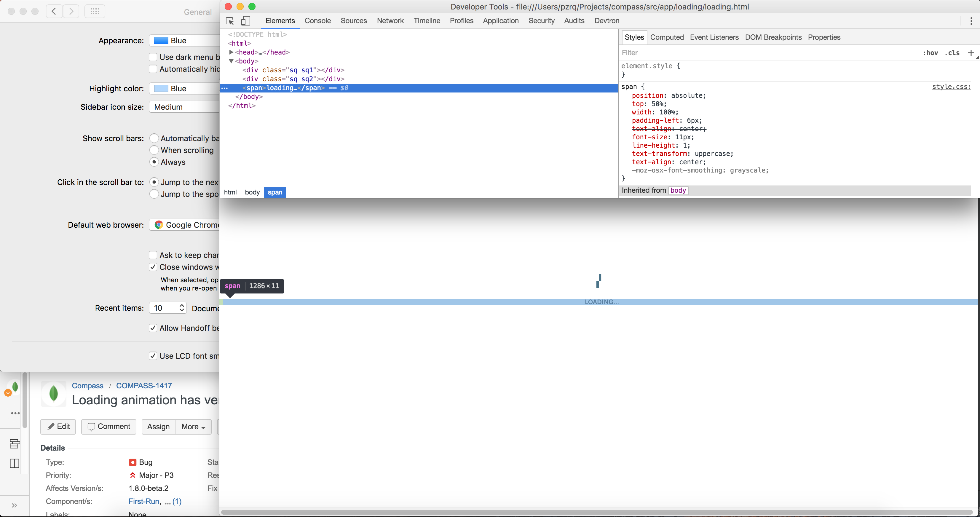Click the COMPASS-1417 issue link
Viewport: 980px width, 517px height.
[144, 385]
